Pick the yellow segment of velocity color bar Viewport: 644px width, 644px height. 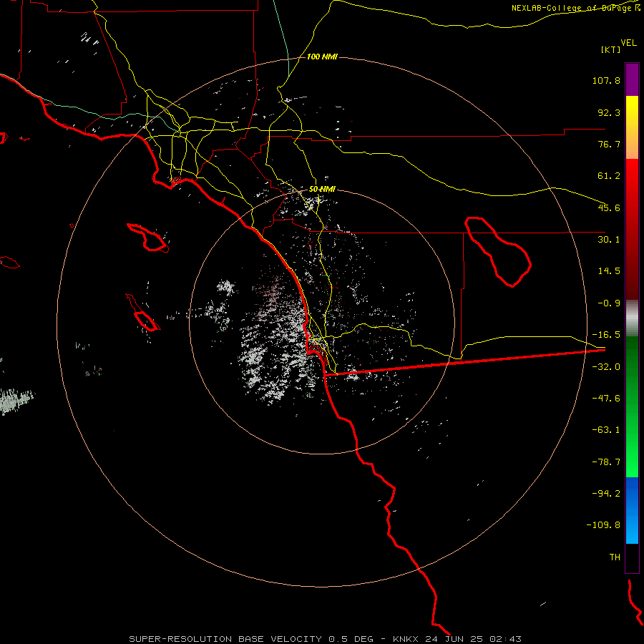(x=632, y=127)
